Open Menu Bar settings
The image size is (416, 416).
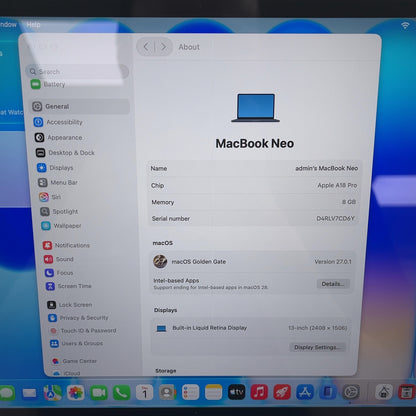coord(58,183)
